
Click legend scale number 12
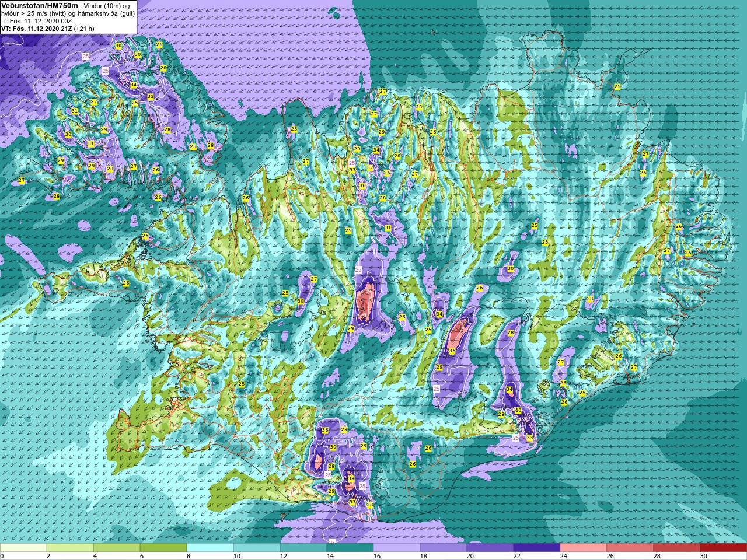point(284,556)
